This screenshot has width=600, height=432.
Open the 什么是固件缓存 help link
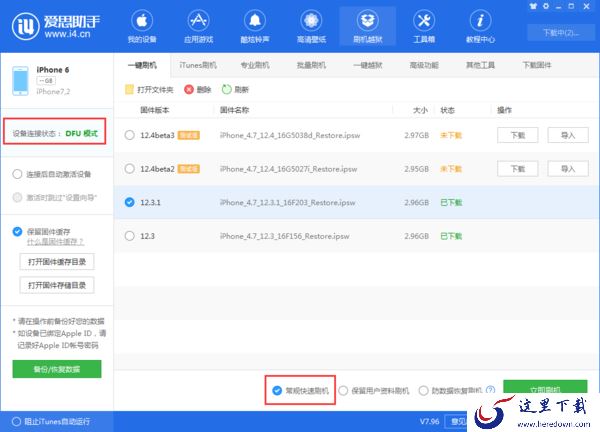coord(55,242)
